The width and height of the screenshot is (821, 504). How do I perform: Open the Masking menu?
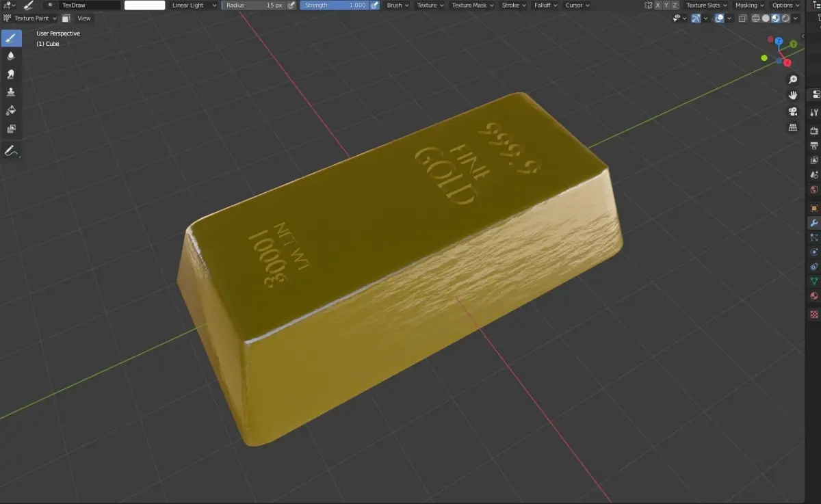(749, 5)
